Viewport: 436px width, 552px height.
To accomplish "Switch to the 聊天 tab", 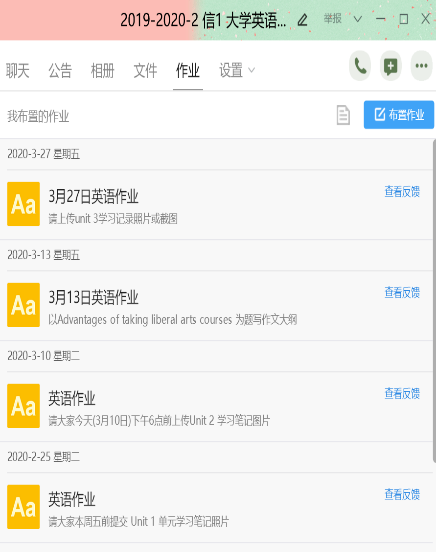I will click(x=18, y=70).
